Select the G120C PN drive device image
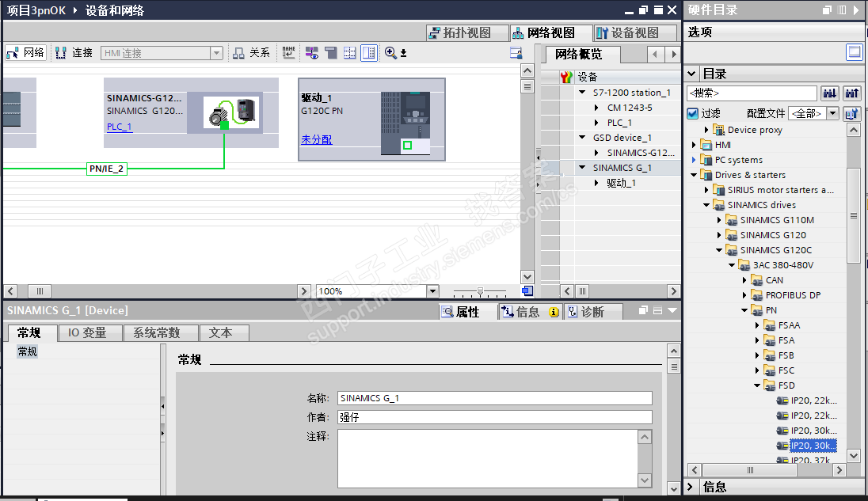This screenshot has height=501, width=868. 405,123
